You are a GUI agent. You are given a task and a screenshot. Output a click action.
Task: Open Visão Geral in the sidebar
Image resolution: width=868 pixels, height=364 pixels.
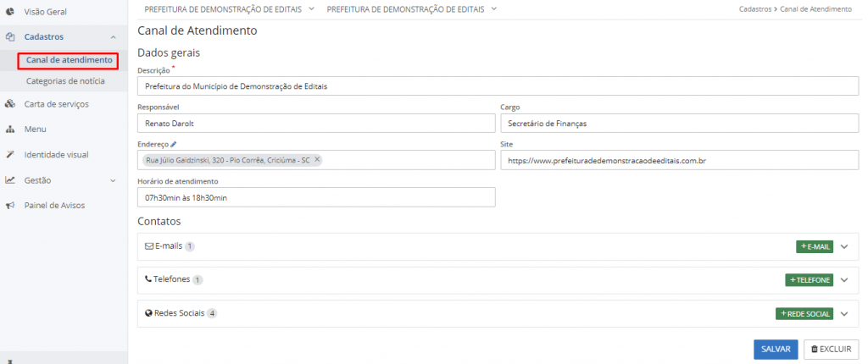46,11
